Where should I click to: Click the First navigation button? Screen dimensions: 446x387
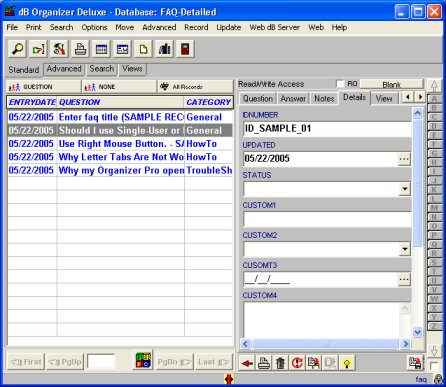(x=26, y=362)
